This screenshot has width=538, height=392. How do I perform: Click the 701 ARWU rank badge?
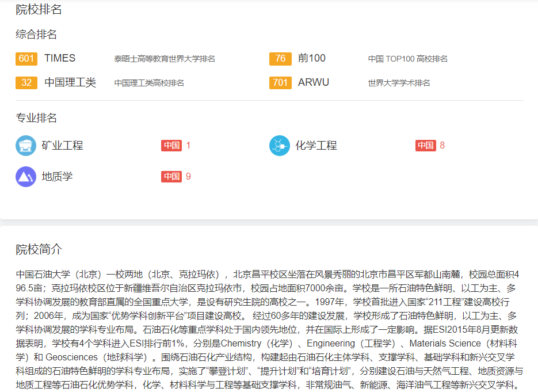[280, 83]
